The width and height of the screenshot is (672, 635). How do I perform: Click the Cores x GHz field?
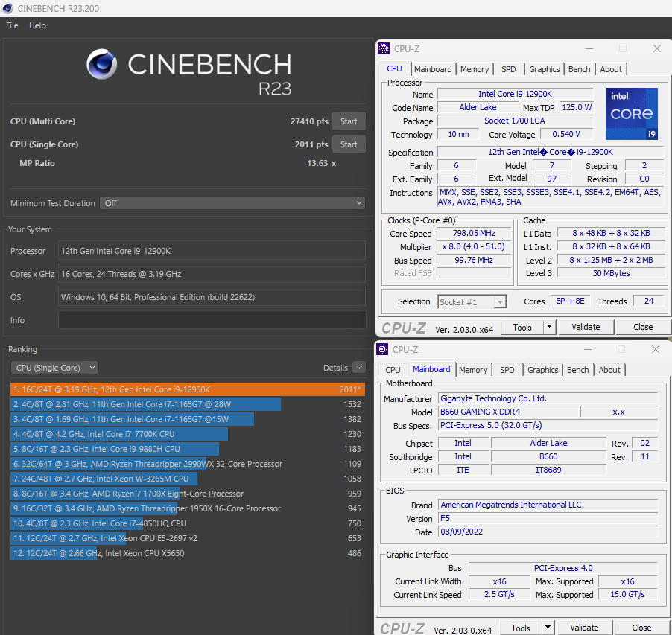click(x=212, y=274)
